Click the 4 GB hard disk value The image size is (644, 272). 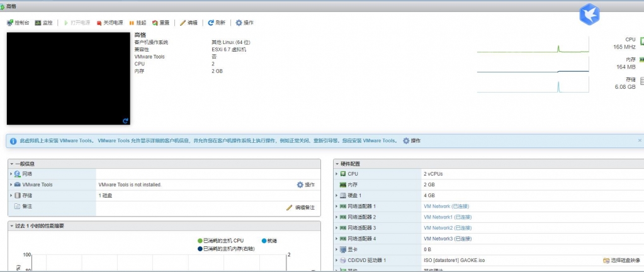coord(429,196)
